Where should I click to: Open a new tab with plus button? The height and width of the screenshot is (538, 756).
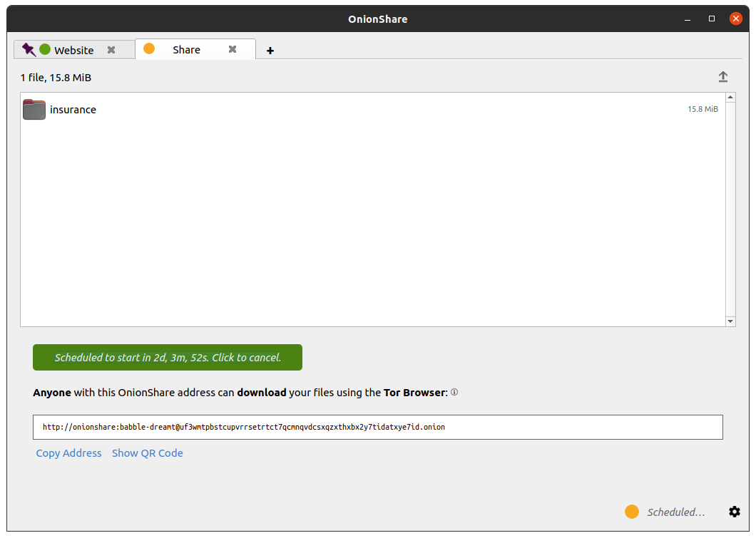click(x=270, y=51)
